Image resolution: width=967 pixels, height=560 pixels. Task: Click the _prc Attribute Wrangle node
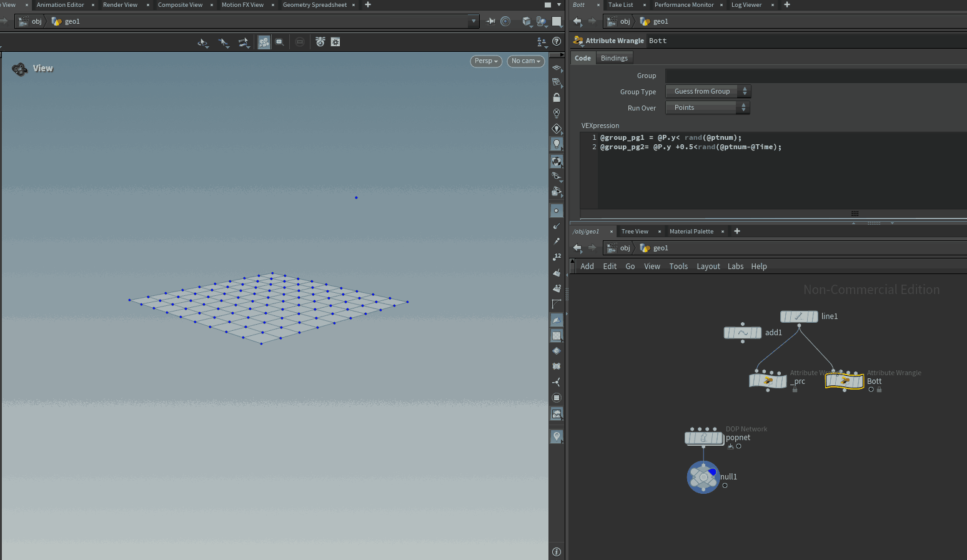pyautogui.click(x=768, y=380)
